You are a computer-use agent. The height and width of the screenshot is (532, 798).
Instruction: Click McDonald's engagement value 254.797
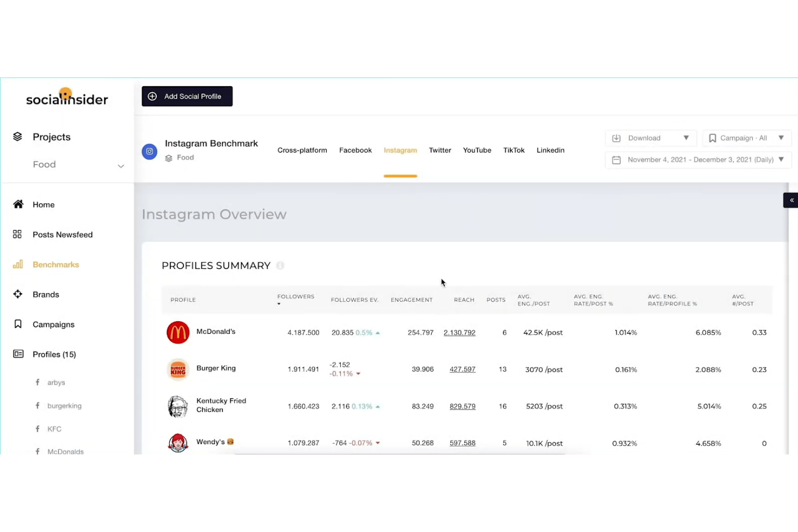pos(421,333)
